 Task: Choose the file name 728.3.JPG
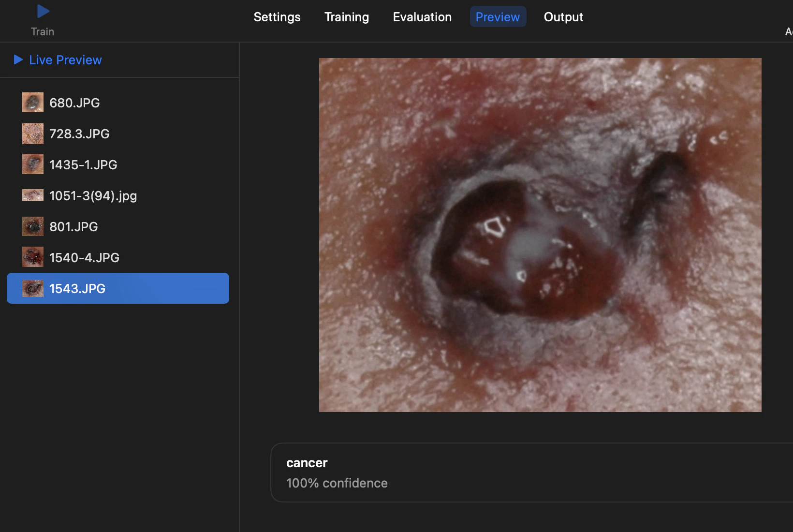point(79,134)
